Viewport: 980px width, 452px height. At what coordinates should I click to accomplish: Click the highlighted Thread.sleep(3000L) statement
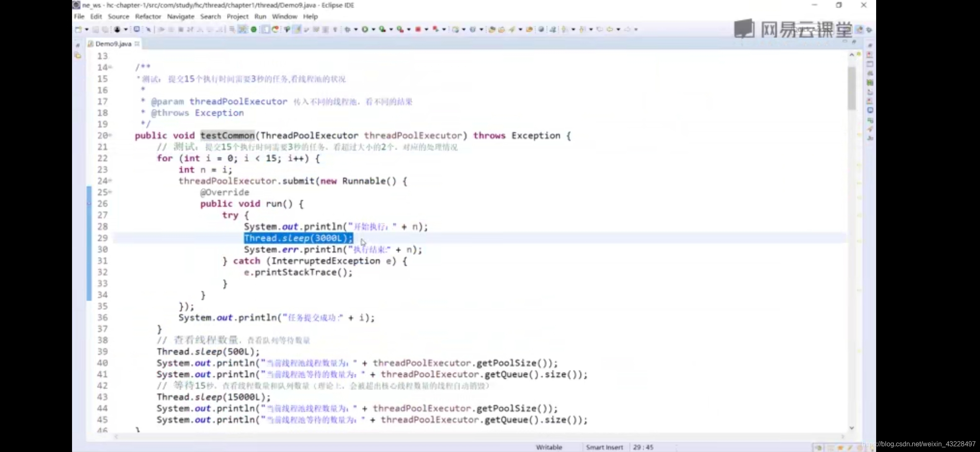299,238
